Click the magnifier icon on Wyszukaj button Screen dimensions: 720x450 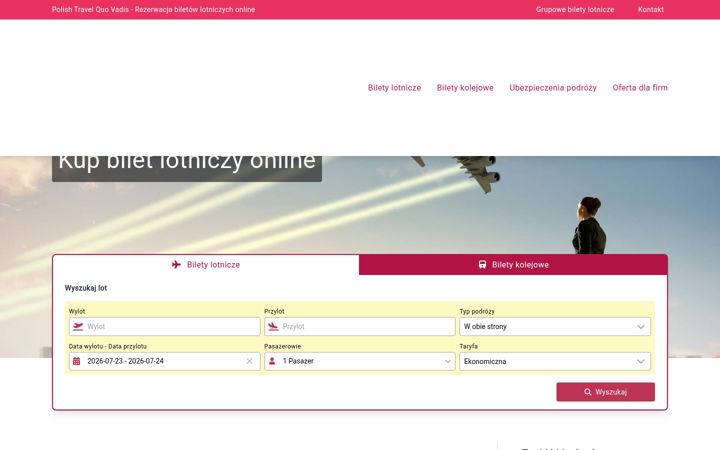click(587, 392)
